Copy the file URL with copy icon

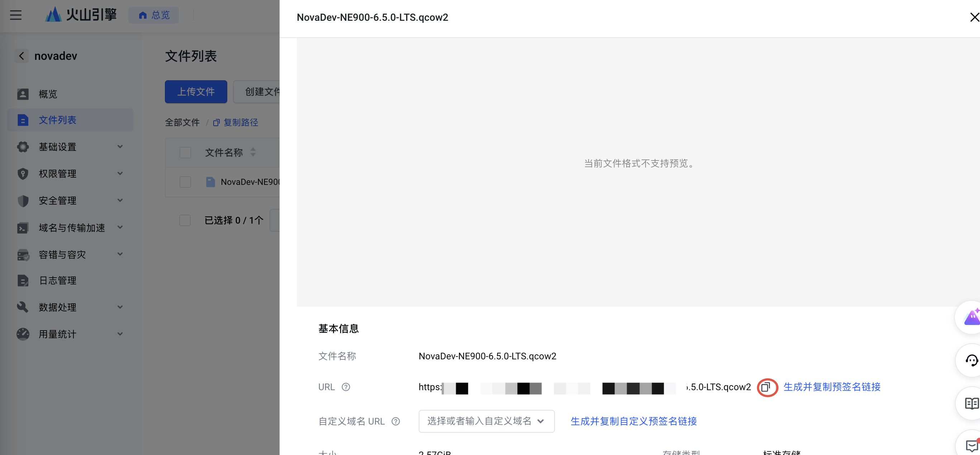(x=766, y=387)
